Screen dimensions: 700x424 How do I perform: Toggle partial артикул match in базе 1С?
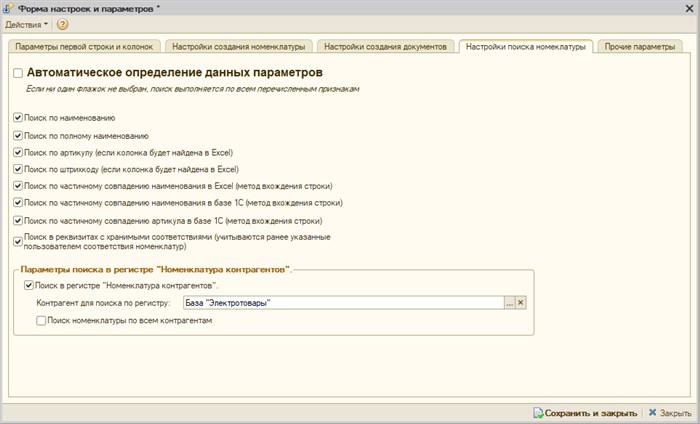click(18, 220)
